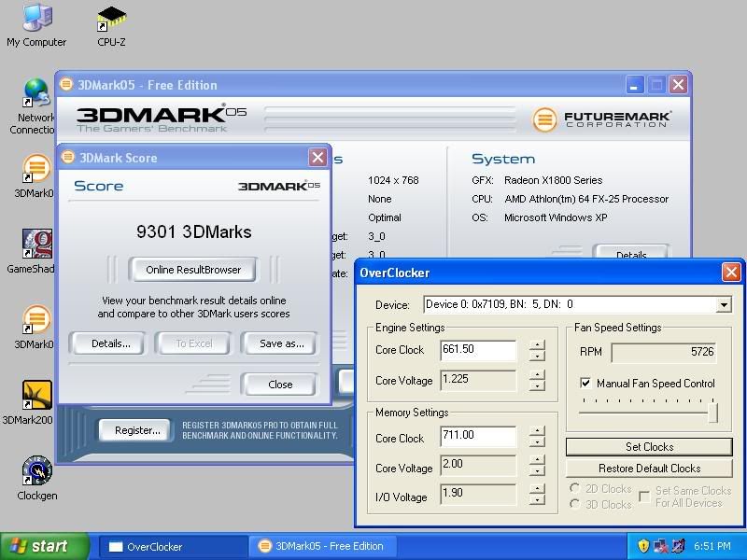
Task: Click the Radeon X1800 Series GFX text
Action: [x=553, y=180]
